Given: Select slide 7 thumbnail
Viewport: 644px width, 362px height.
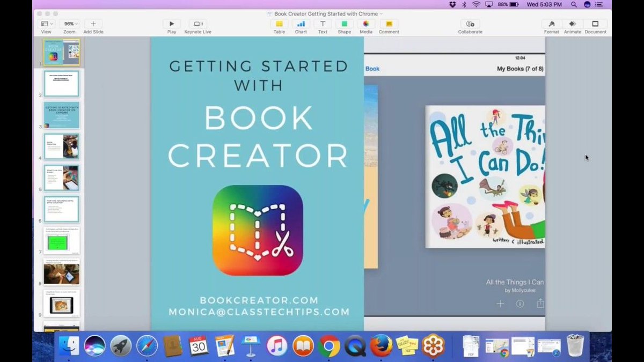Looking at the screenshot, I should [61, 241].
